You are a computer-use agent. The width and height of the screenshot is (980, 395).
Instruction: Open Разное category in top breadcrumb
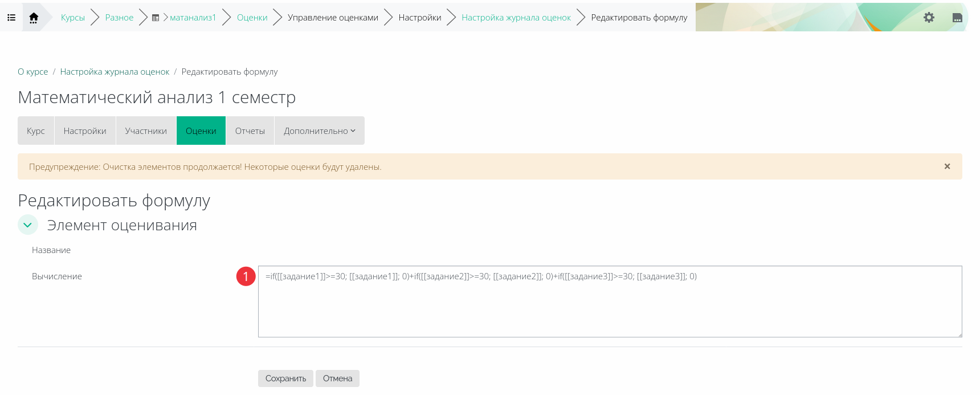coord(119,18)
